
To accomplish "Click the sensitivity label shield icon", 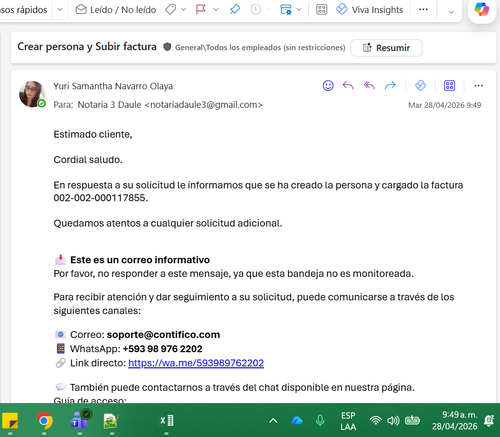I will pos(167,47).
